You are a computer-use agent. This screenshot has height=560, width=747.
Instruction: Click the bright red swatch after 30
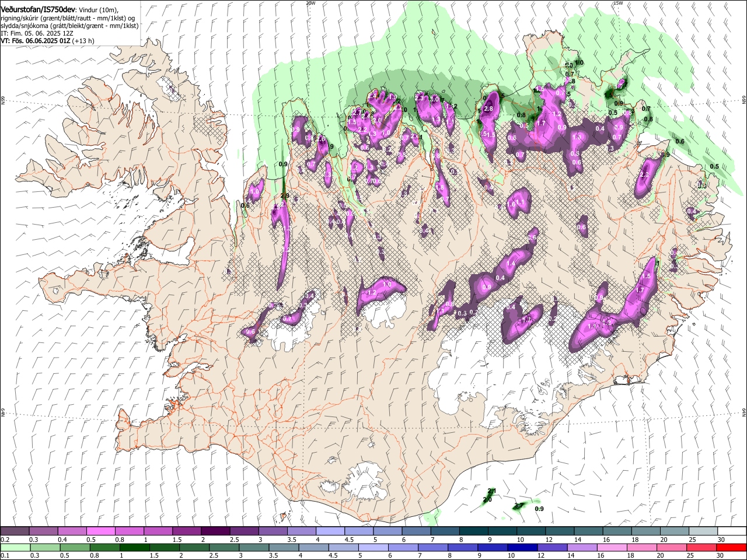pyautogui.click(x=731, y=548)
